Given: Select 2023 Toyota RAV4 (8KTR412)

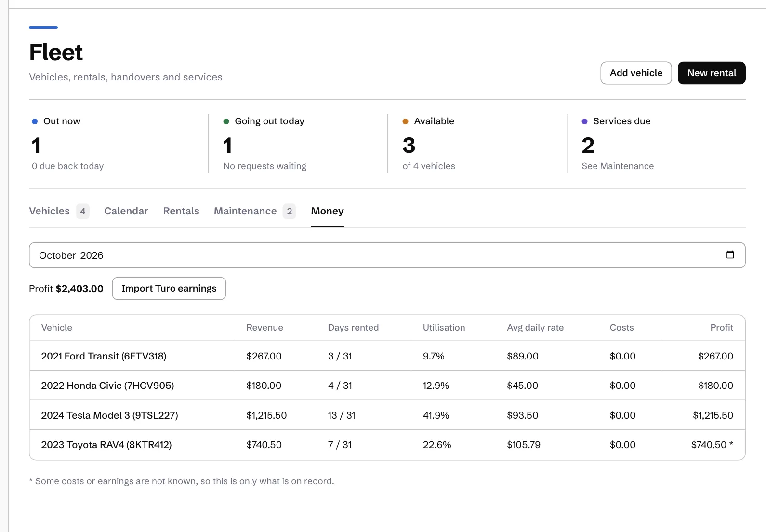Looking at the screenshot, I should point(387,445).
